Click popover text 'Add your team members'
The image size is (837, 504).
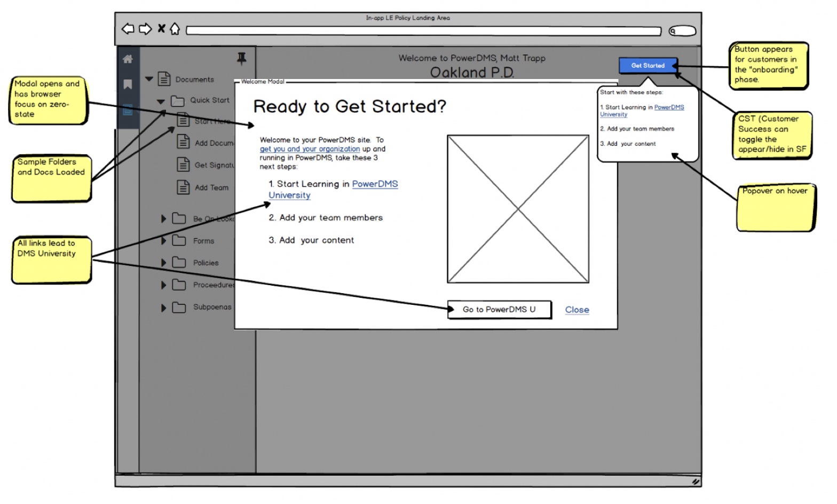click(x=641, y=129)
